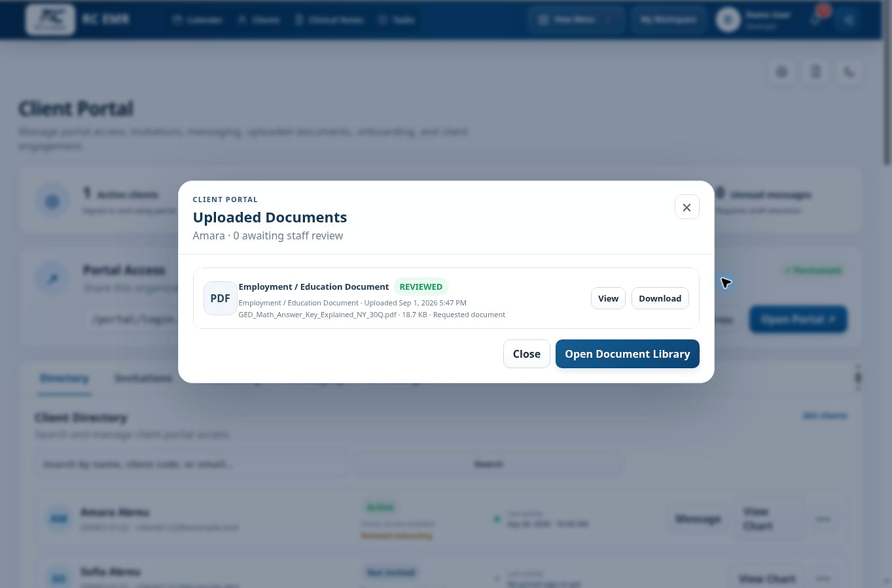Screen dimensions: 892x588
Task: Open notifications bell with red badge
Action: [817, 18]
